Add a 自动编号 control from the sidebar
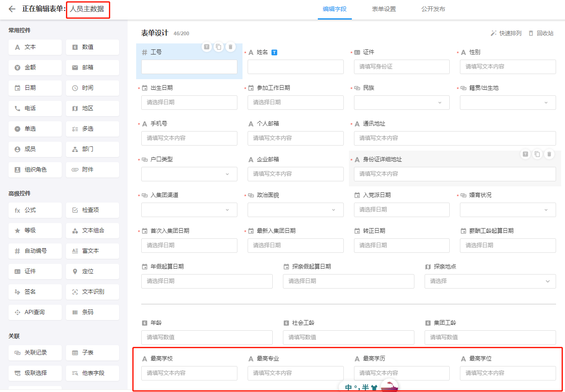The width and height of the screenshot is (565, 392). [35, 251]
